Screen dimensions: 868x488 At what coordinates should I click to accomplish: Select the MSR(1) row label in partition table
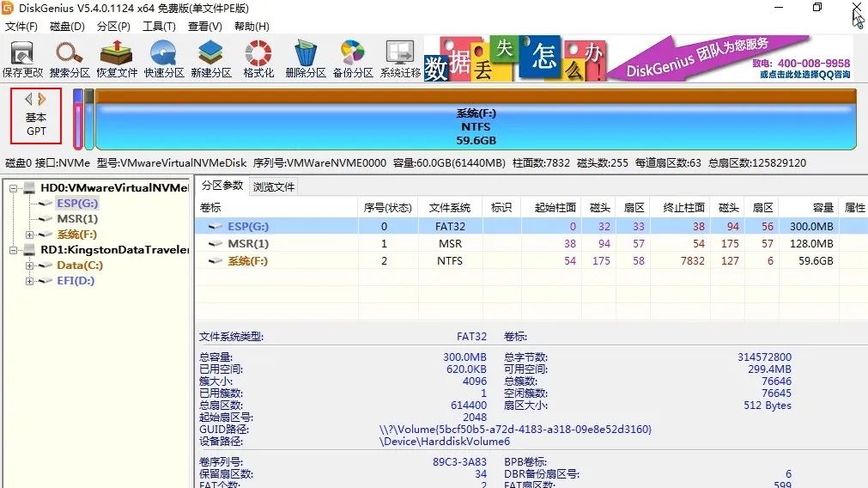(x=248, y=244)
